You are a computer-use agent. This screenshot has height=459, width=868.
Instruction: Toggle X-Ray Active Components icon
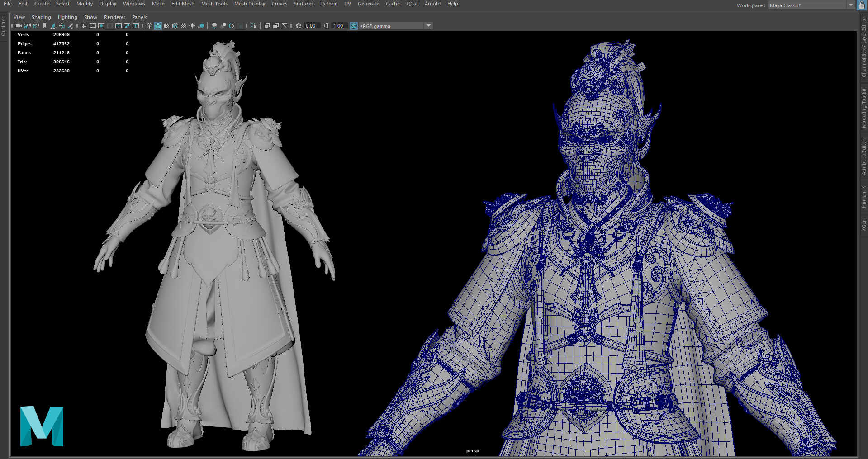click(276, 26)
